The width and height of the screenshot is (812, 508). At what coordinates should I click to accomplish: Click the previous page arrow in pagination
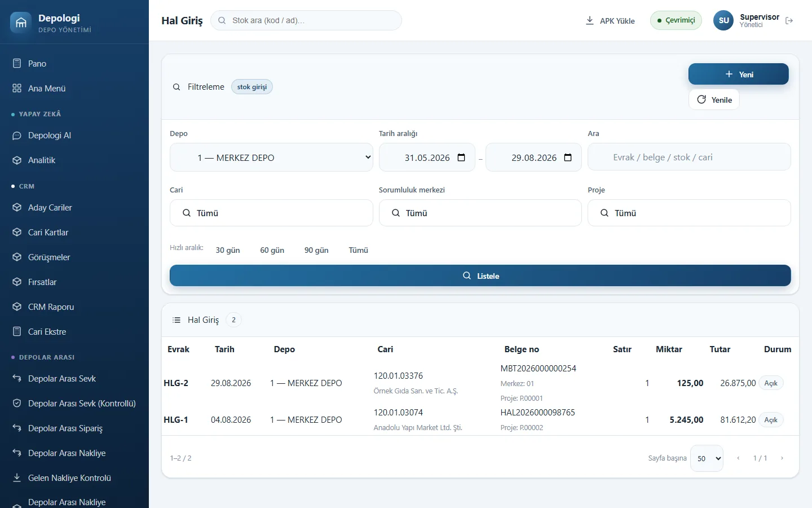738,458
